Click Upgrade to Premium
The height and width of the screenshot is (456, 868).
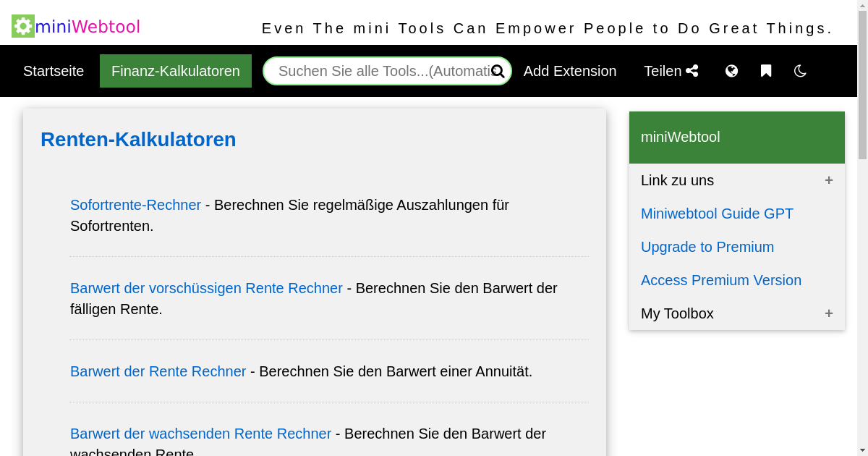coord(707,247)
